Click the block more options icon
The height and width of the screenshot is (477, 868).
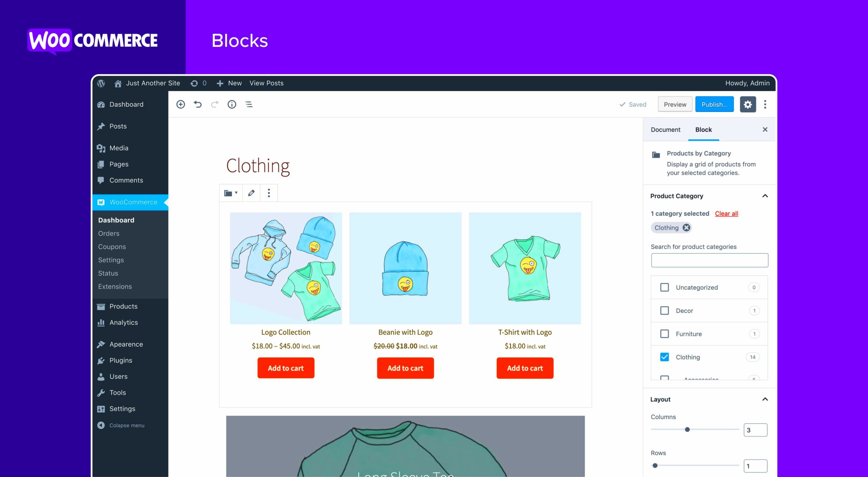pos(268,193)
